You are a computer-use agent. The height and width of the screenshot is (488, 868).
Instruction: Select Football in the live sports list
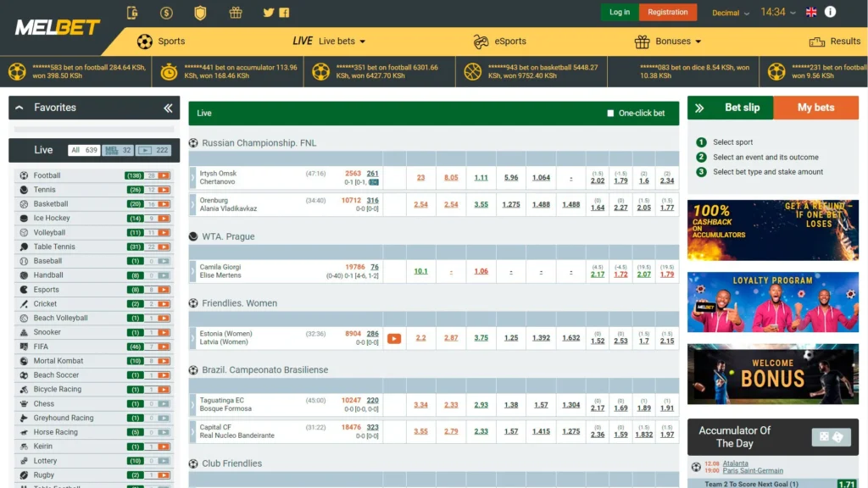(x=47, y=175)
